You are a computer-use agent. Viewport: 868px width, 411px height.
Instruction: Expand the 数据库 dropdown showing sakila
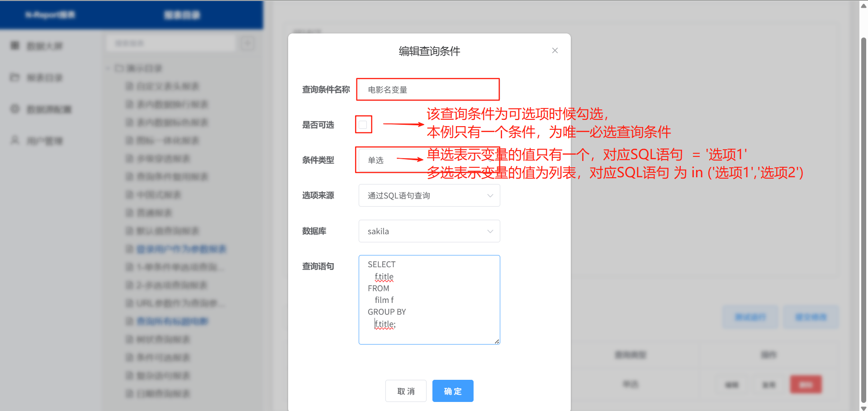point(429,231)
